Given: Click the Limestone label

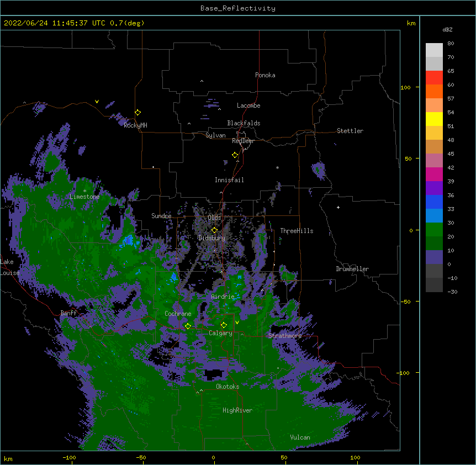Looking at the screenshot, I should (x=84, y=197).
